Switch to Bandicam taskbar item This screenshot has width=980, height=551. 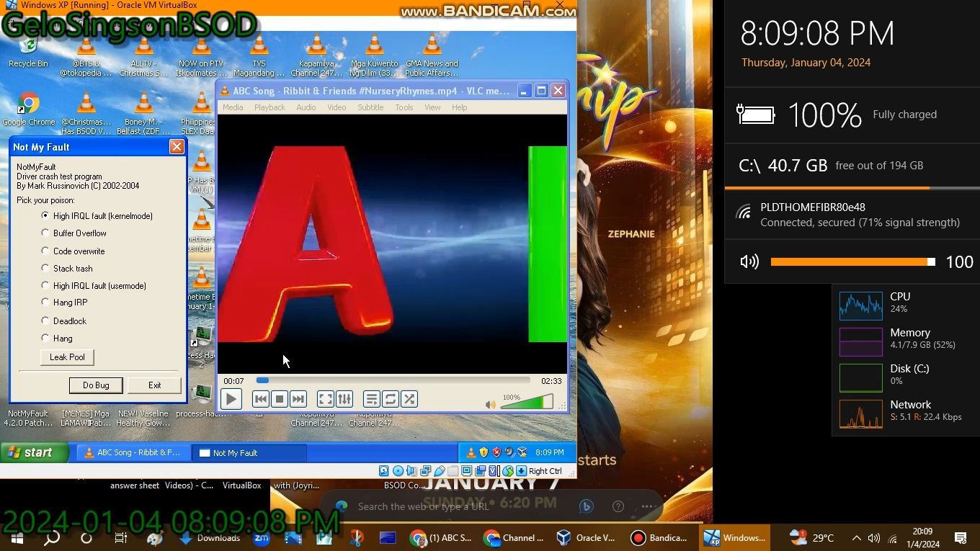coord(659,538)
